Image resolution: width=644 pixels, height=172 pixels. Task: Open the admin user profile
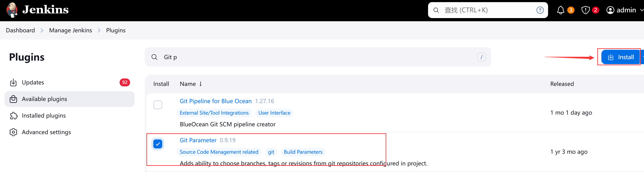[621, 10]
